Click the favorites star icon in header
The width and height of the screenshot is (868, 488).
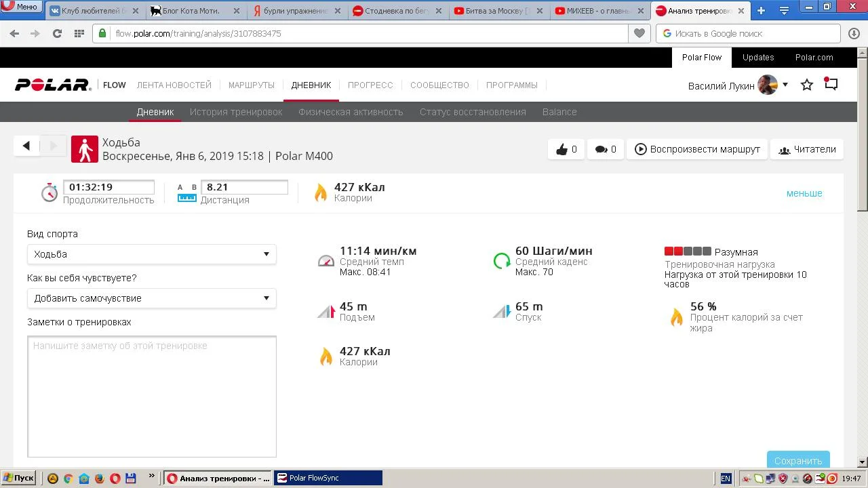(806, 85)
